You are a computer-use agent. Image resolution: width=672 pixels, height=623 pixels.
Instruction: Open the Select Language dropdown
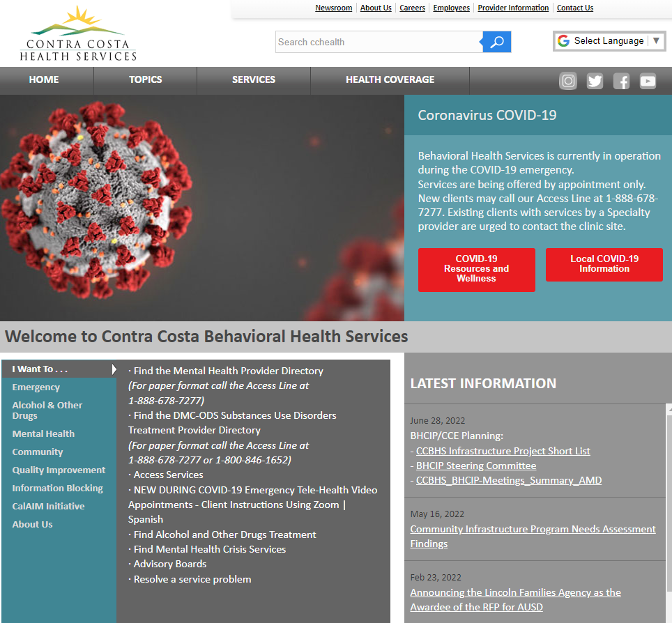tap(609, 41)
